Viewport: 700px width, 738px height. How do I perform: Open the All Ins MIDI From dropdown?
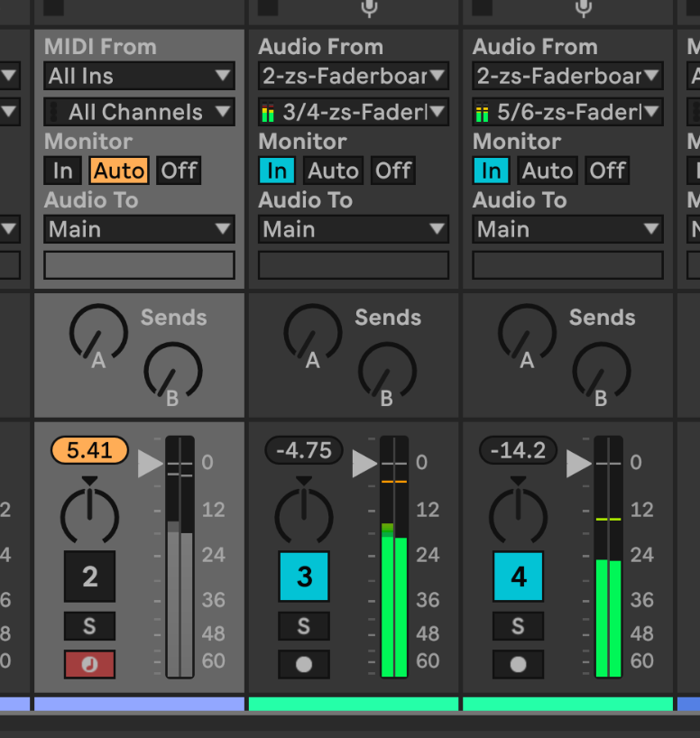(139, 76)
